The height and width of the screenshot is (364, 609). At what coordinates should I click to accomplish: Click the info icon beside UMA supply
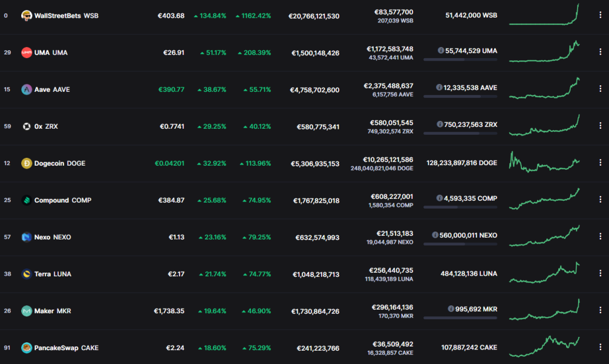[x=441, y=51]
